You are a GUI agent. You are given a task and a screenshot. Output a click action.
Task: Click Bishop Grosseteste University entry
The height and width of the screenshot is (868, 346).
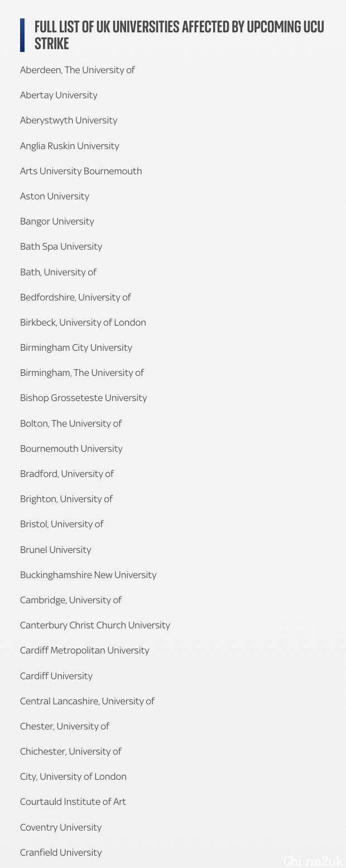83,398
